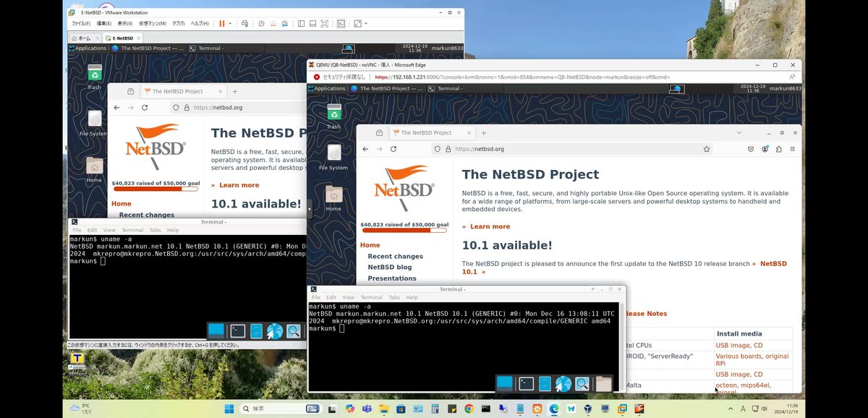
Task: Click the folder icon in QEMU guest dock
Action: (x=603, y=384)
